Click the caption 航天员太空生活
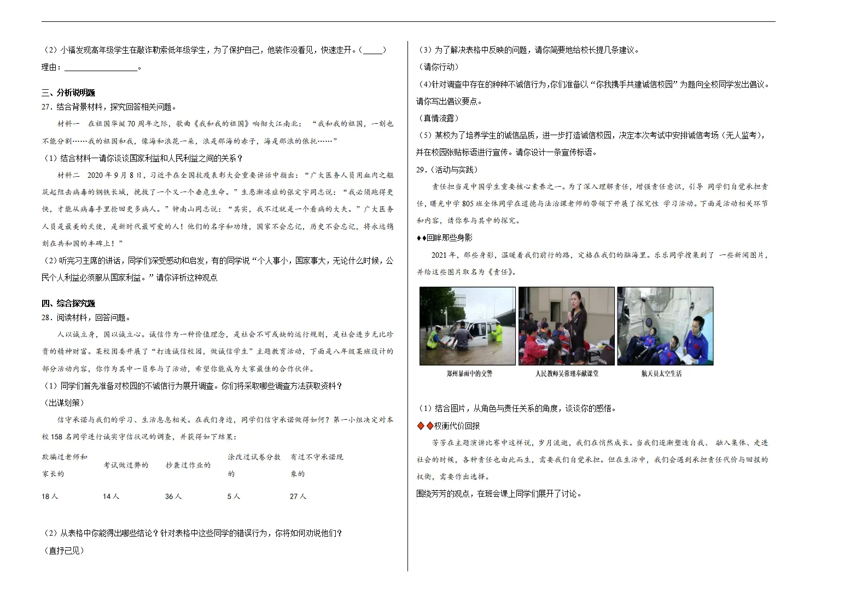Image resolution: width=868 pixels, height=614 pixels. pyautogui.click(x=662, y=373)
